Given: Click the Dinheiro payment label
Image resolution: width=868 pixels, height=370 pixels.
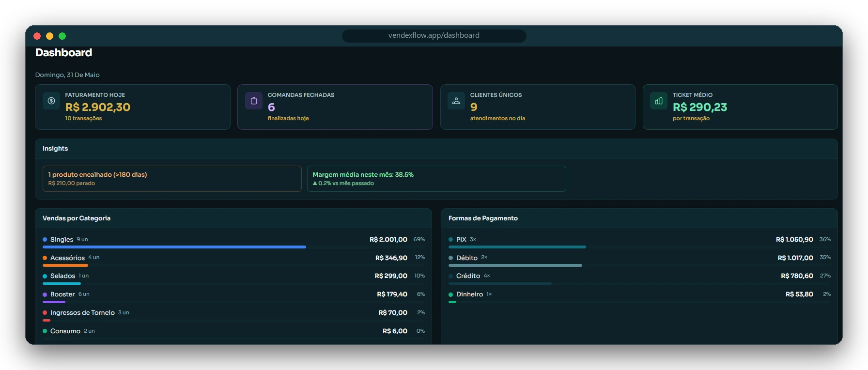Looking at the screenshot, I should tap(469, 294).
